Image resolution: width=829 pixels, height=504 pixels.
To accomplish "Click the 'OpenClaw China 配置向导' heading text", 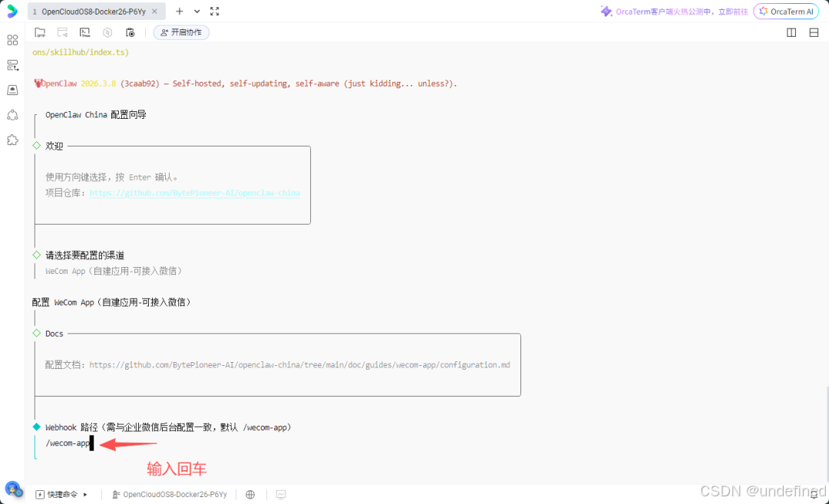I will (x=96, y=114).
